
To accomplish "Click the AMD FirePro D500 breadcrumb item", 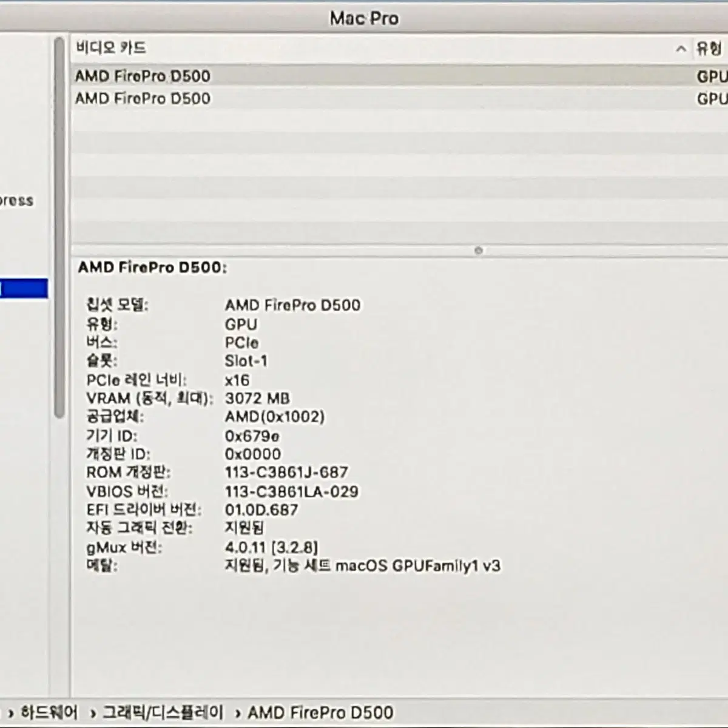I will [320, 712].
